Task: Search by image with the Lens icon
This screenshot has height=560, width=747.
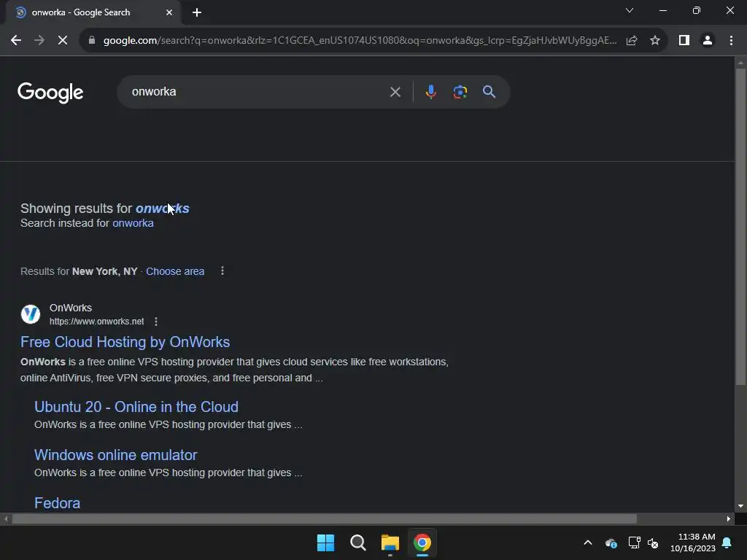Action: pyautogui.click(x=460, y=92)
